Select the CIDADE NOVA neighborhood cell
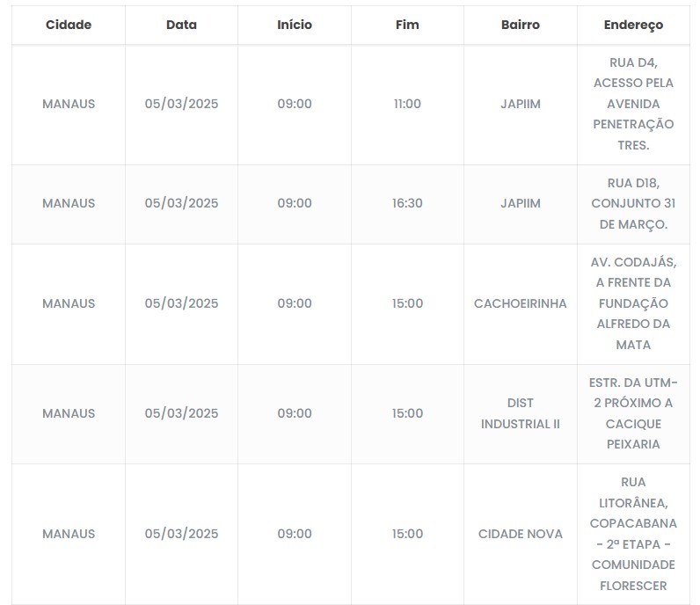The height and width of the screenshot is (605, 700). tap(520, 534)
